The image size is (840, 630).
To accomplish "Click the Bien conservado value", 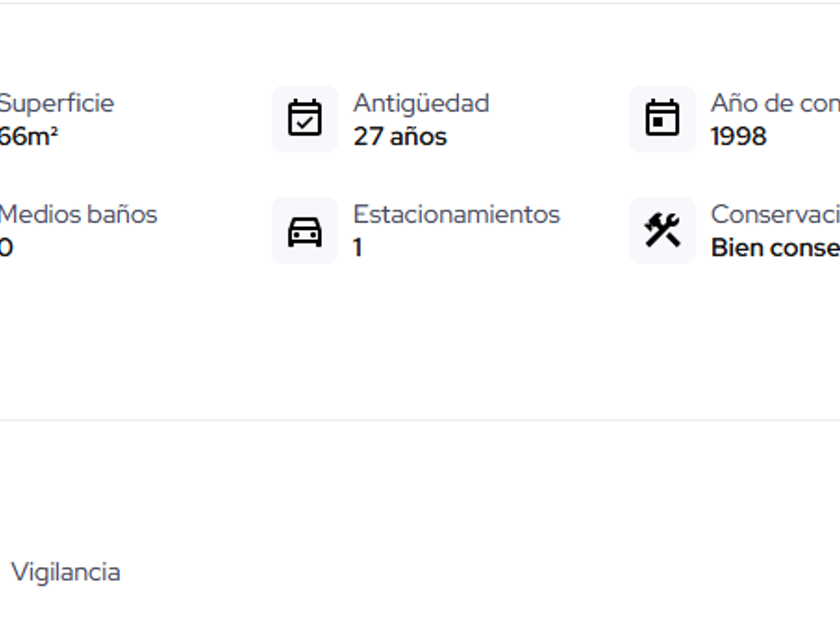I will coord(774,248).
